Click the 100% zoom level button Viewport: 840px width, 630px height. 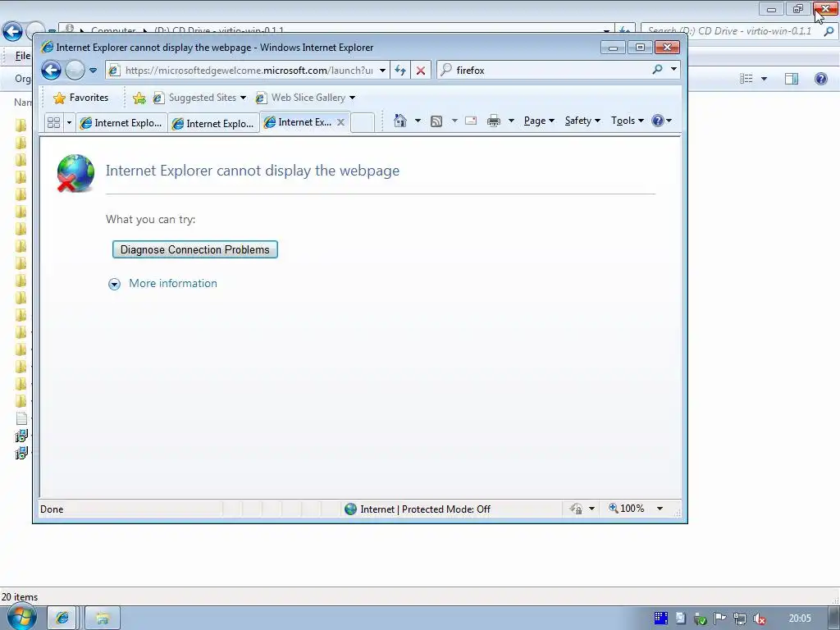click(627, 509)
